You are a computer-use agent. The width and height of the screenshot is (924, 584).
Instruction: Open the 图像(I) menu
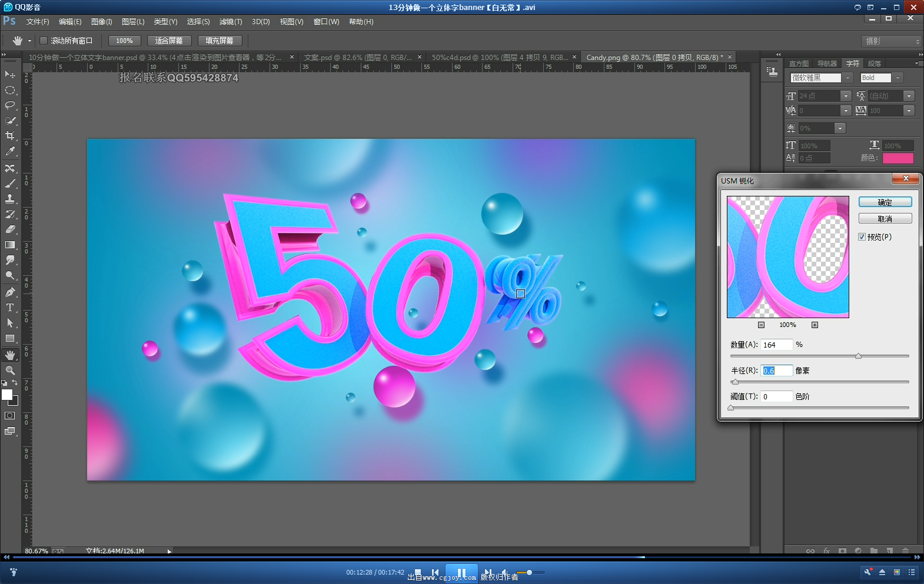(x=102, y=22)
